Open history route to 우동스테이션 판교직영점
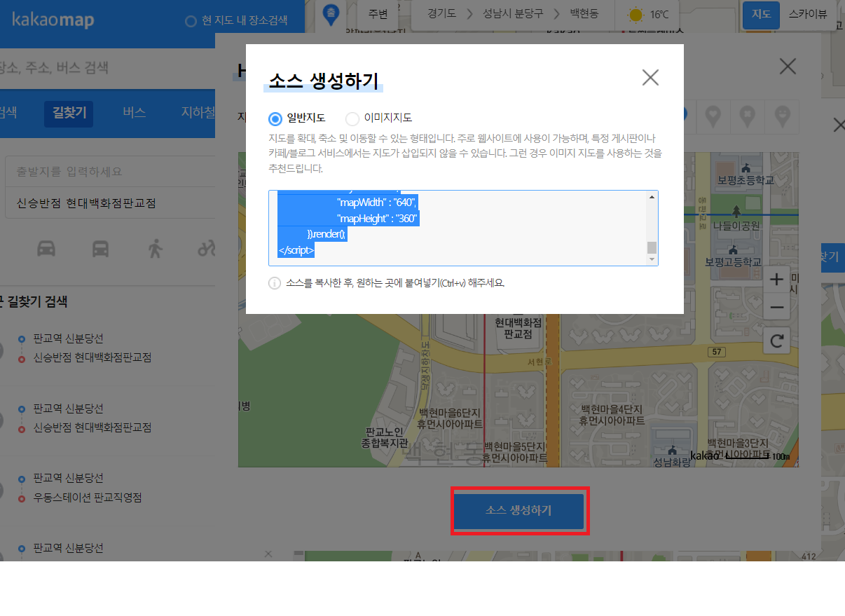The image size is (845, 616). click(x=88, y=498)
